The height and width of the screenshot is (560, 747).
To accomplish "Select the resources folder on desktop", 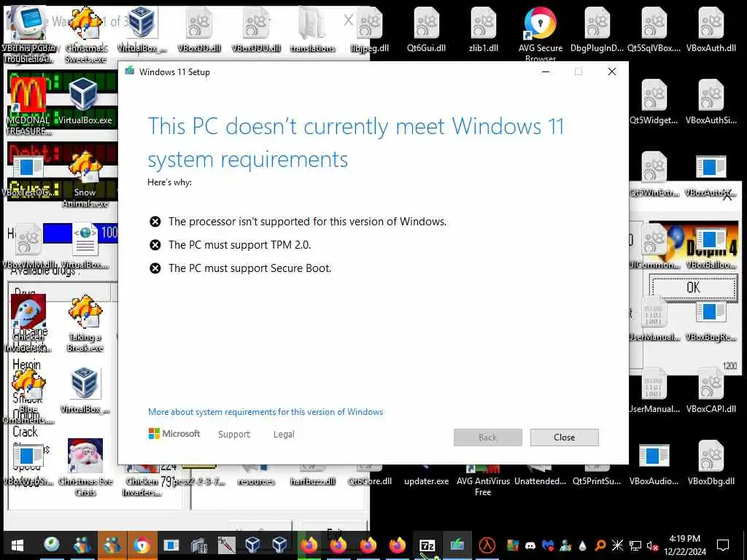I will point(256,476).
